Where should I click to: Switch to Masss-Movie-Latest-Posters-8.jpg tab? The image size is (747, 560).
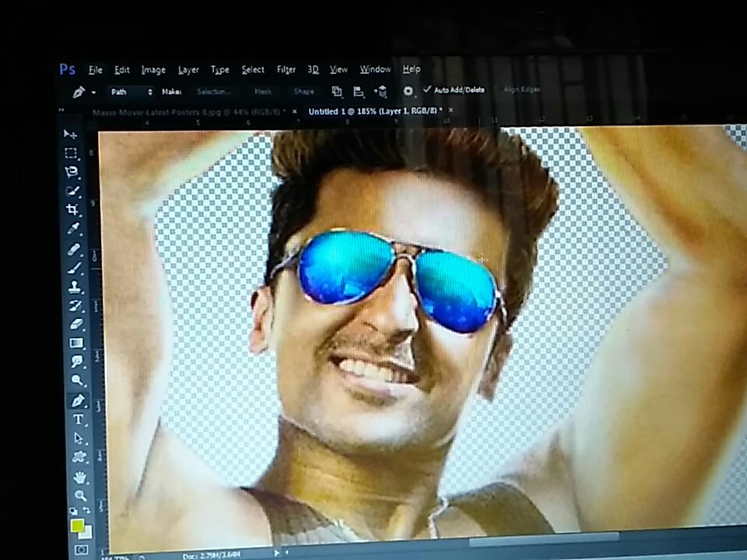[x=188, y=112]
